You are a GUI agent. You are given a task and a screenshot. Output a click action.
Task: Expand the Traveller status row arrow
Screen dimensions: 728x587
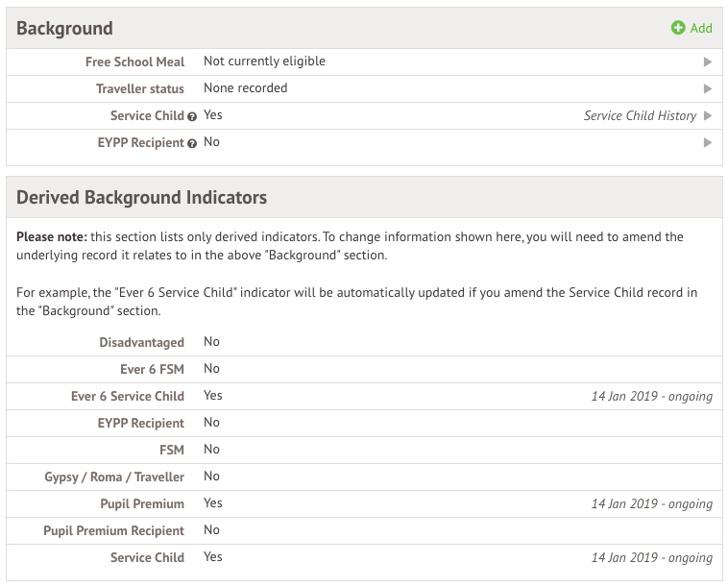[708, 88]
